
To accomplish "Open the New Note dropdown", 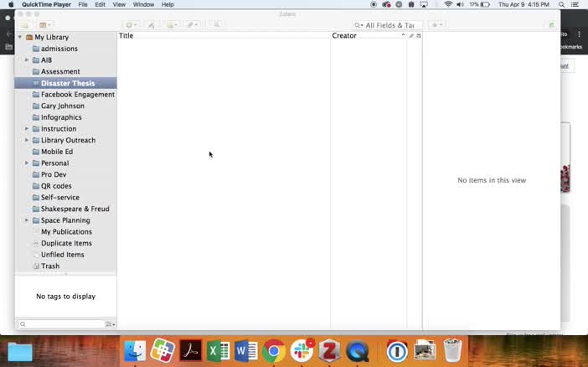I will 173,25.
